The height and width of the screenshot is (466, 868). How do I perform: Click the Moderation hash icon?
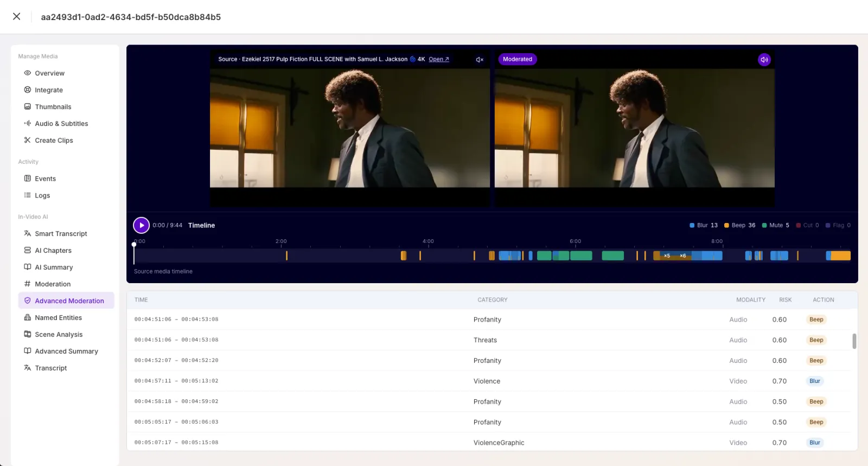point(27,284)
